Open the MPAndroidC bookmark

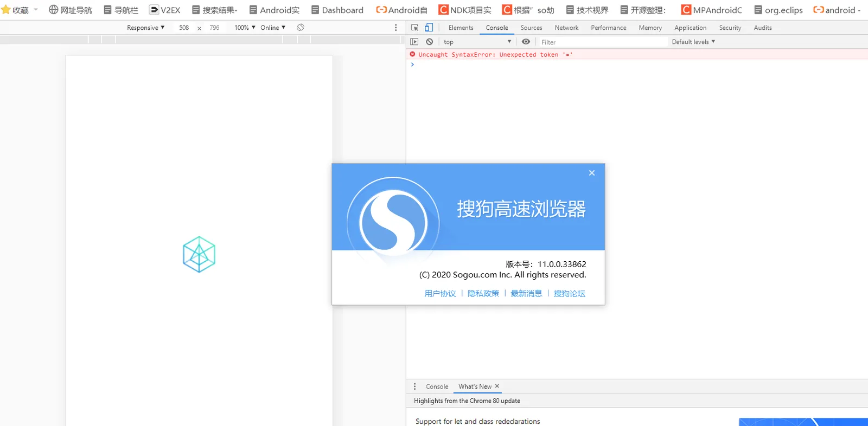coord(712,10)
